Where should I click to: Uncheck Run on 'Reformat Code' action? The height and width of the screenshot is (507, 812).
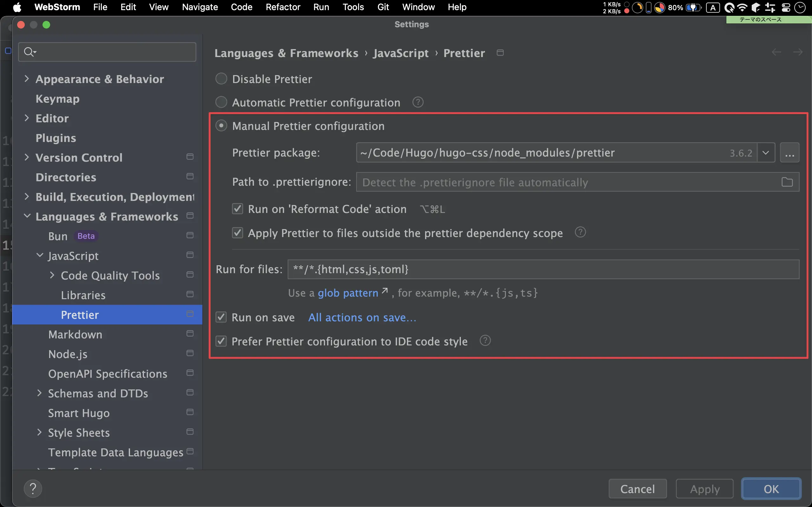pos(238,209)
